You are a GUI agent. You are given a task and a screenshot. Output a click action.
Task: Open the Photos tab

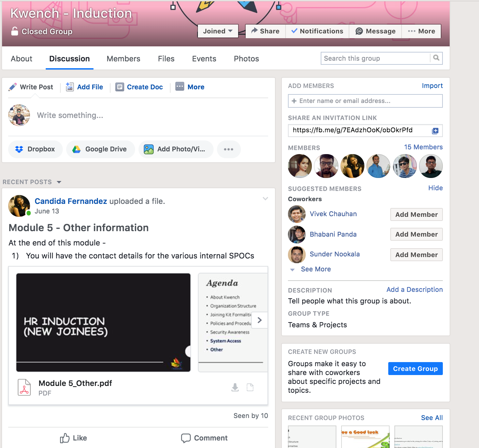tap(246, 59)
